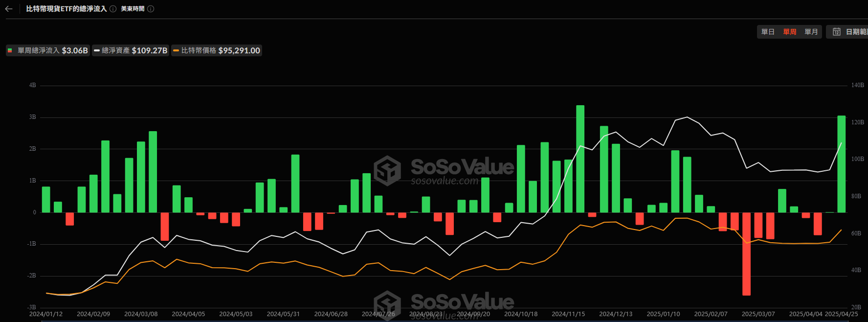
Task: Click the x-axis label 2024/03/08
Action: click(x=141, y=314)
